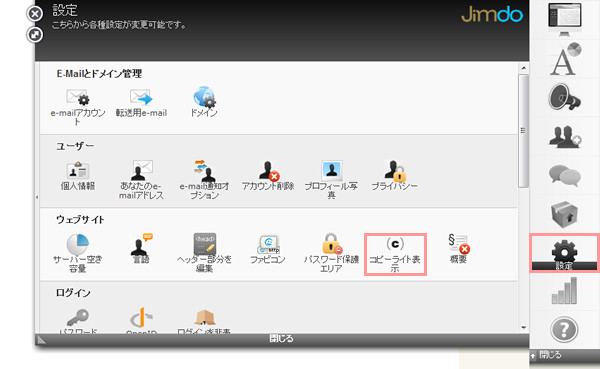
Task: Open ファビコン favicon icon
Action: pyautogui.click(x=268, y=244)
